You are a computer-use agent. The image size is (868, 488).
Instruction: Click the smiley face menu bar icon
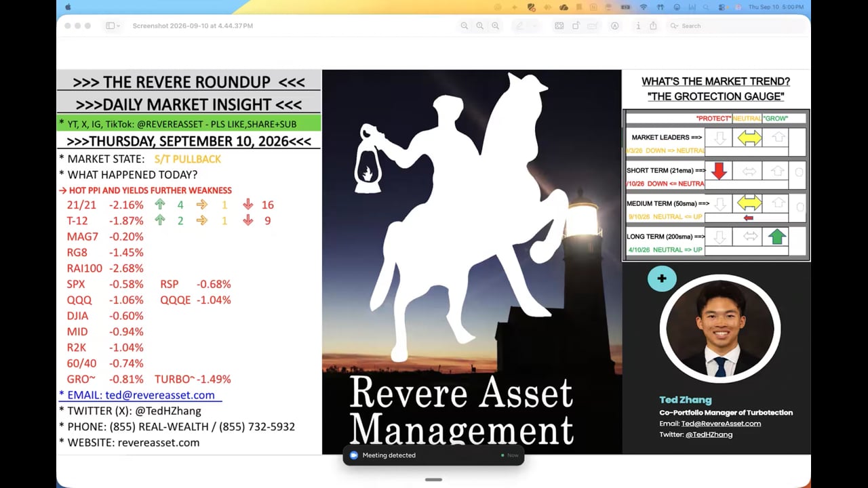click(677, 7)
